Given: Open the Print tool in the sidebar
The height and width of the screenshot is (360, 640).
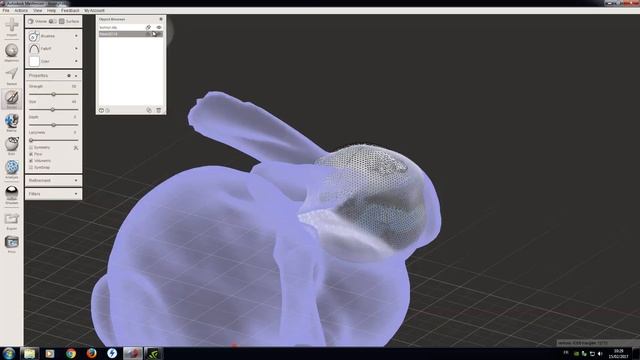Looking at the screenshot, I should click(x=11, y=244).
